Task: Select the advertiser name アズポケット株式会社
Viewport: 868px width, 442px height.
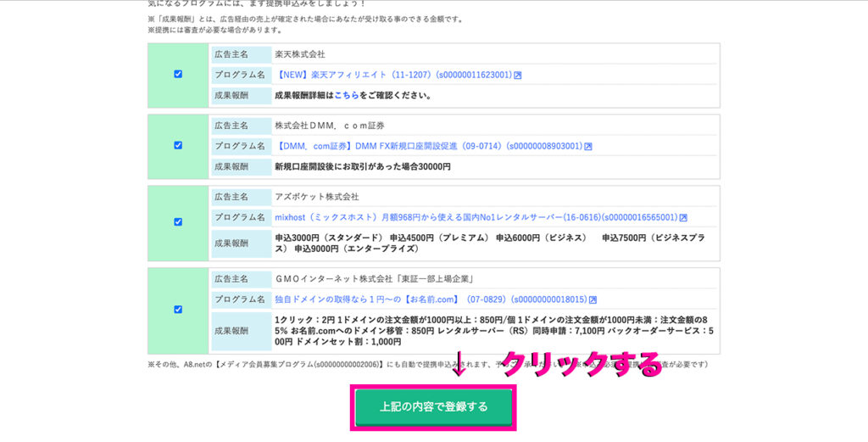Action: point(317,197)
